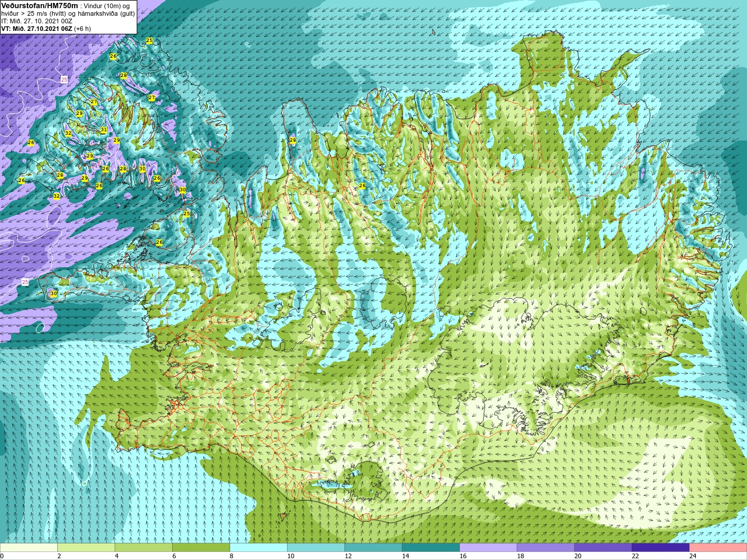
Task: Click the 18–20 m/s purple legend swatch
Action: (546, 548)
